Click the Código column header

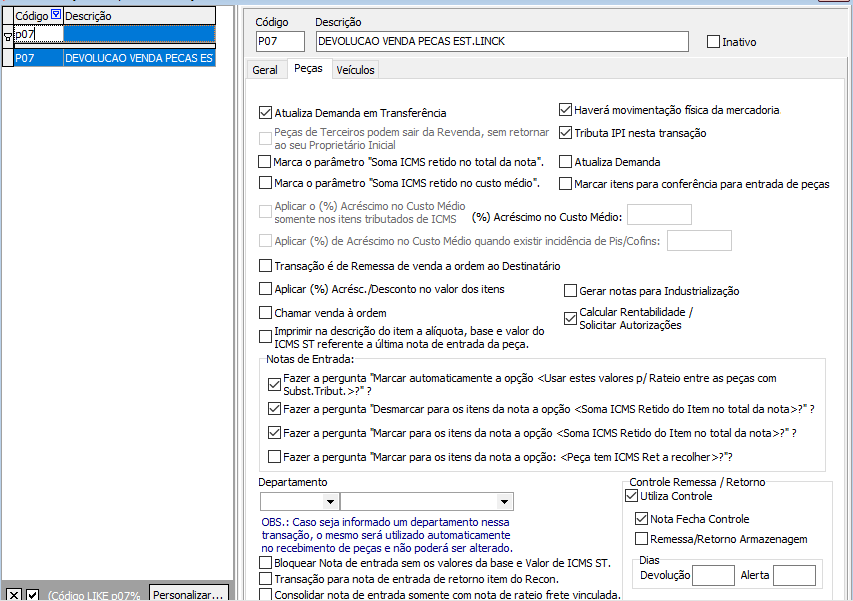pos(32,16)
